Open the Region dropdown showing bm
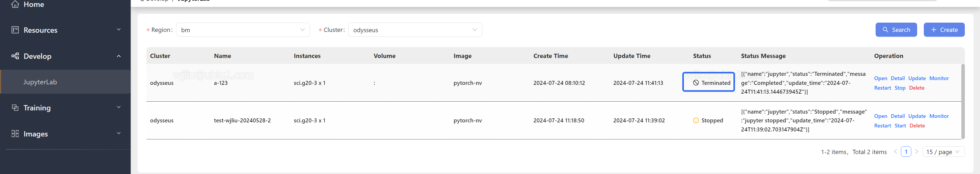The height and width of the screenshot is (174, 980). pyautogui.click(x=243, y=30)
